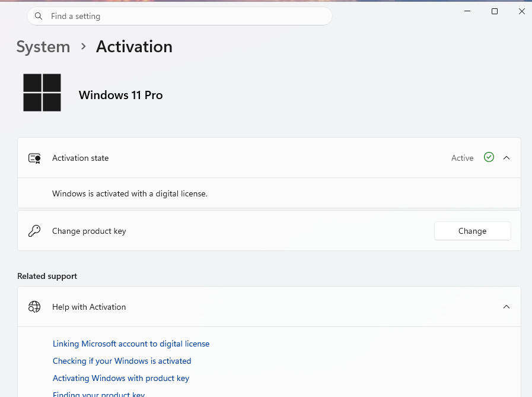Maximize the Settings window
This screenshot has width=532, height=397.
click(495, 11)
